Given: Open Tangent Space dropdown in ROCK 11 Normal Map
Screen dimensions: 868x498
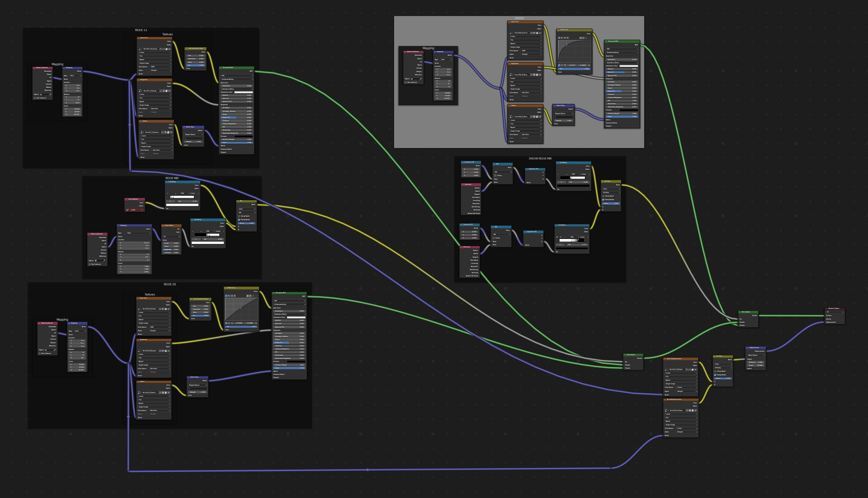Looking at the screenshot, I should (193, 135).
